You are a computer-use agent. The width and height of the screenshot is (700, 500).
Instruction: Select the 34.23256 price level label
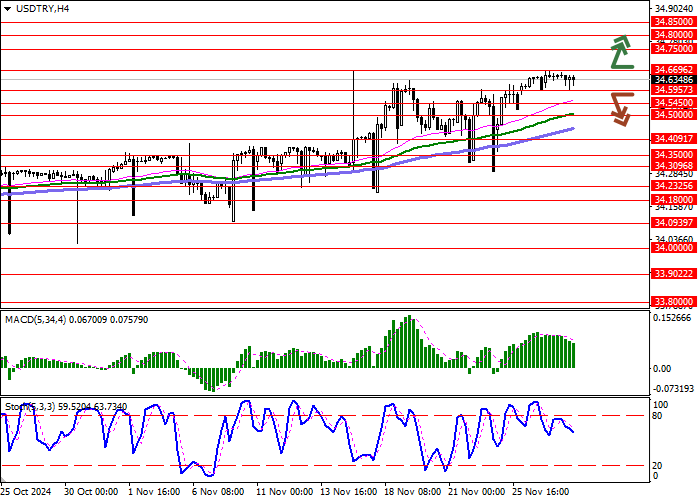tap(674, 186)
